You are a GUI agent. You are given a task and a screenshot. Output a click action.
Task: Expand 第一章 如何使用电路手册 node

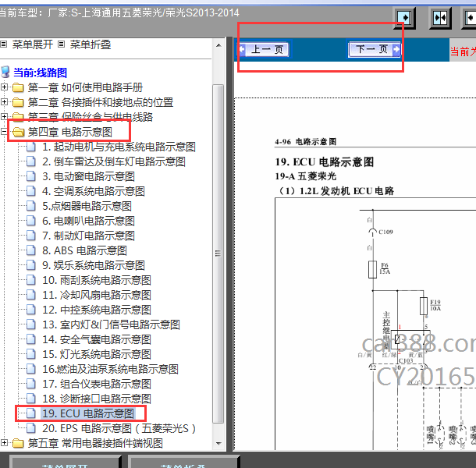point(4,87)
